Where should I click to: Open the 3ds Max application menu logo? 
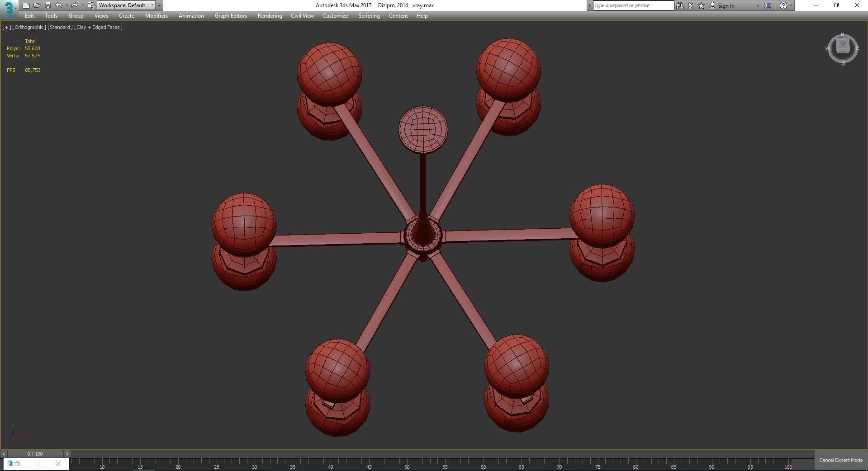tap(9, 9)
